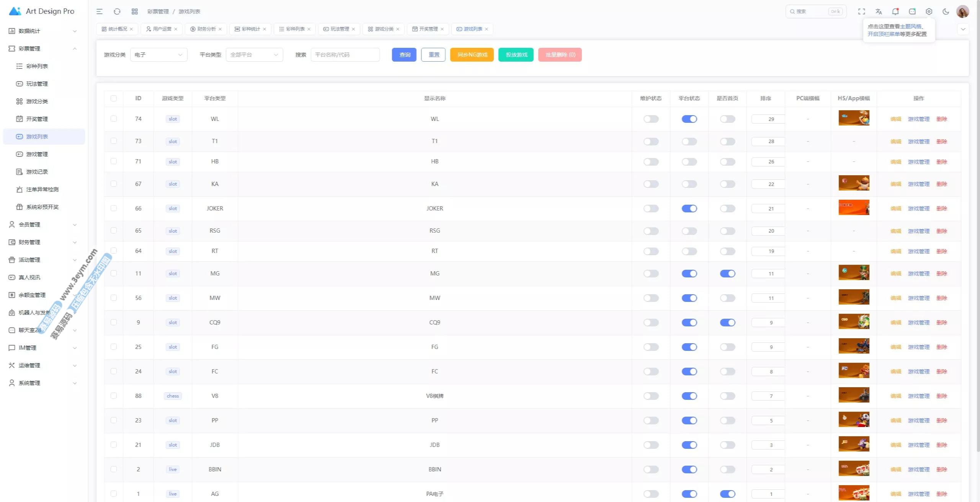This screenshot has height=502, width=980.
Task: Enable platform status for T1 row
Action: pyautogui.click(x=689, y=142)
